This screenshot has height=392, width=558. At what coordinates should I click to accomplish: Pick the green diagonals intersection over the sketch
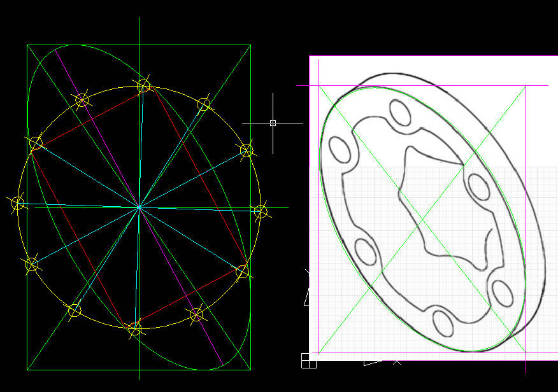tap(422, 219)
